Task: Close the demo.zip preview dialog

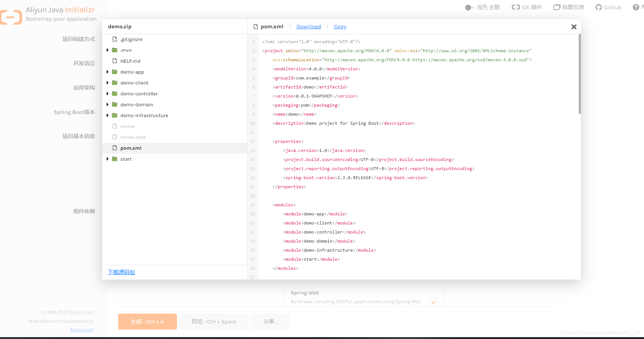Action: point(574,27)
